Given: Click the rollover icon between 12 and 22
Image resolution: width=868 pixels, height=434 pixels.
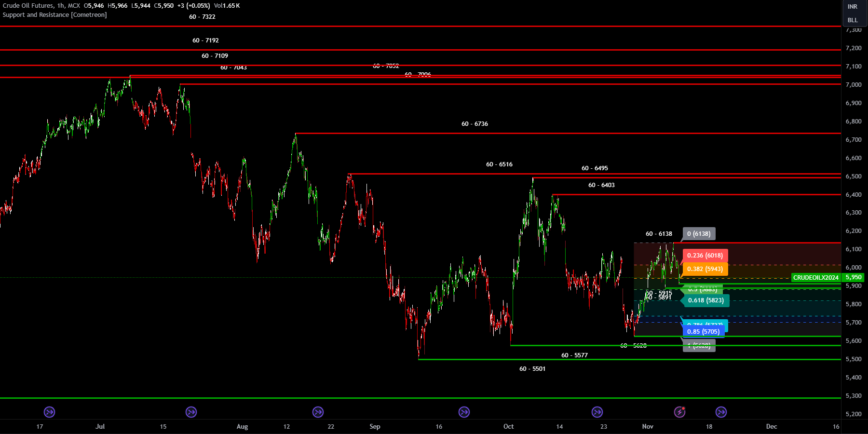Looking at the screenshot, I should (318, 412).
